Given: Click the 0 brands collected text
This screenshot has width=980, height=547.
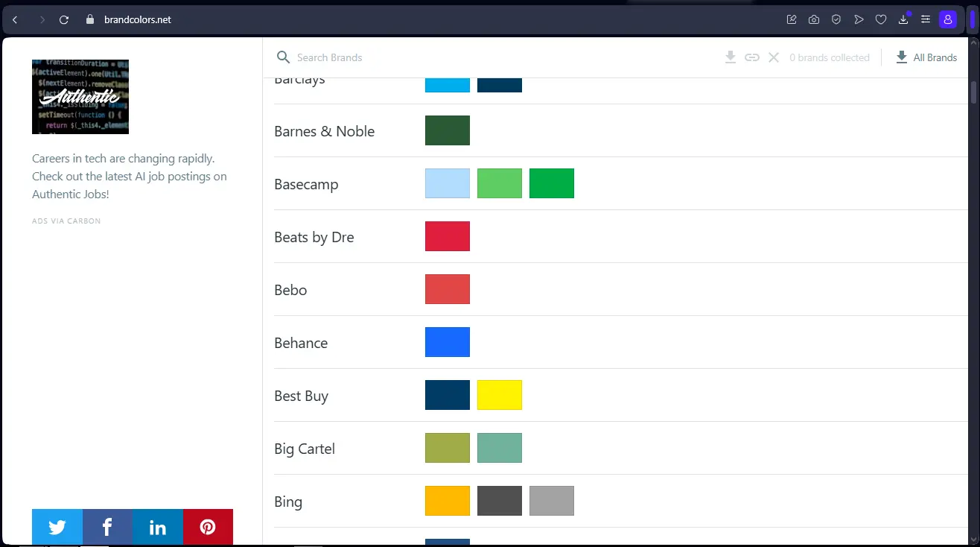Looking at the screenshot, I should tap(830, 57).
